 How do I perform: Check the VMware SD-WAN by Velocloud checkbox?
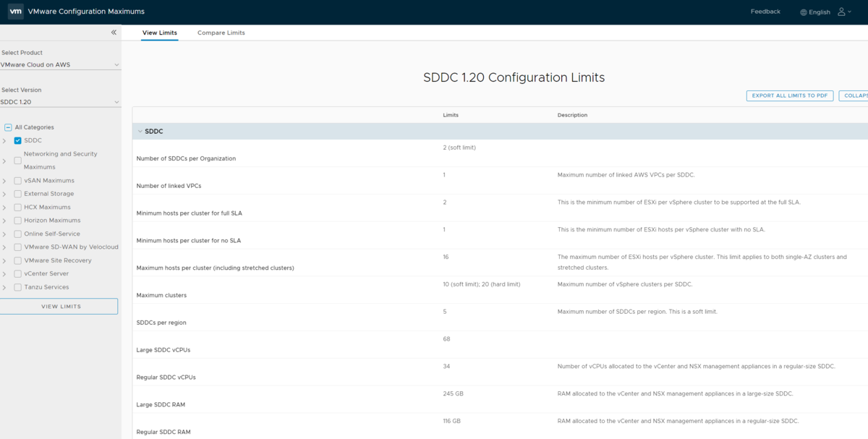[18, 247]
